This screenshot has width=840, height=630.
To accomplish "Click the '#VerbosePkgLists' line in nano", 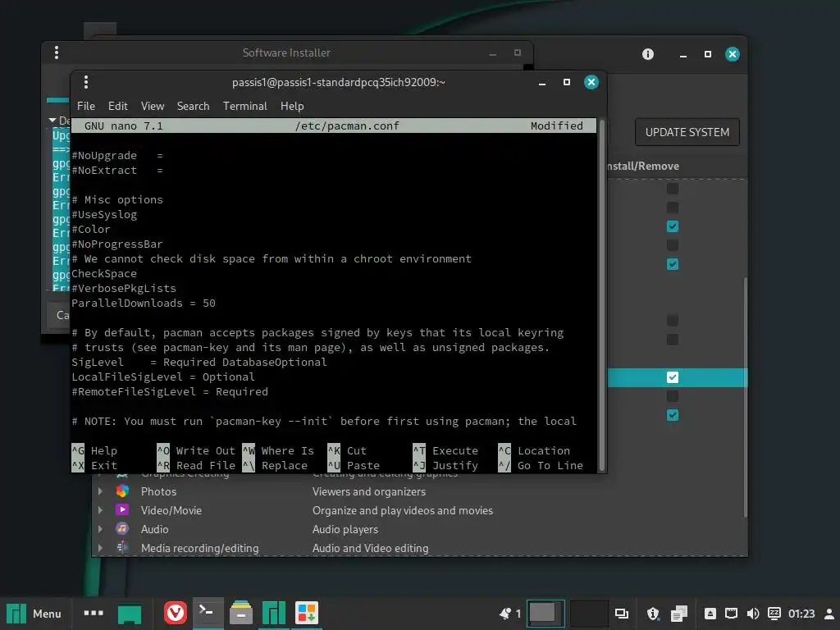I will pyautogui.click(x=124, y=288).
